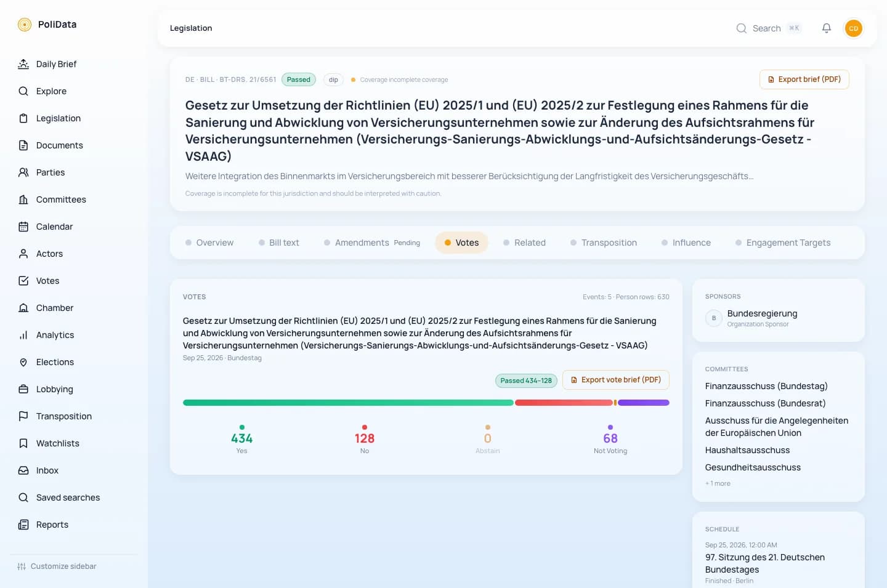
Task: Select the Engagement Targets tab
Action: pos(783,243)
